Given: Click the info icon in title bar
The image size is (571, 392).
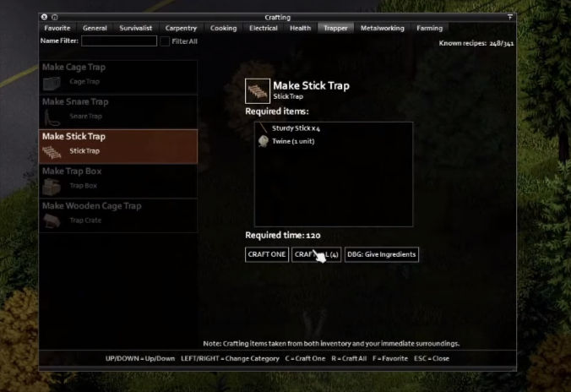Looking at the screenshot, I should 55,17.
